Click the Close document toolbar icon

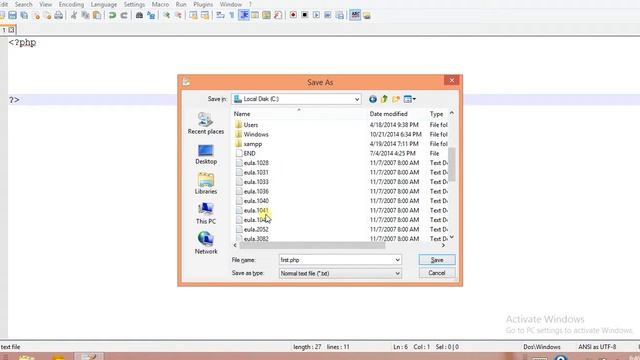tap(36, 15)
